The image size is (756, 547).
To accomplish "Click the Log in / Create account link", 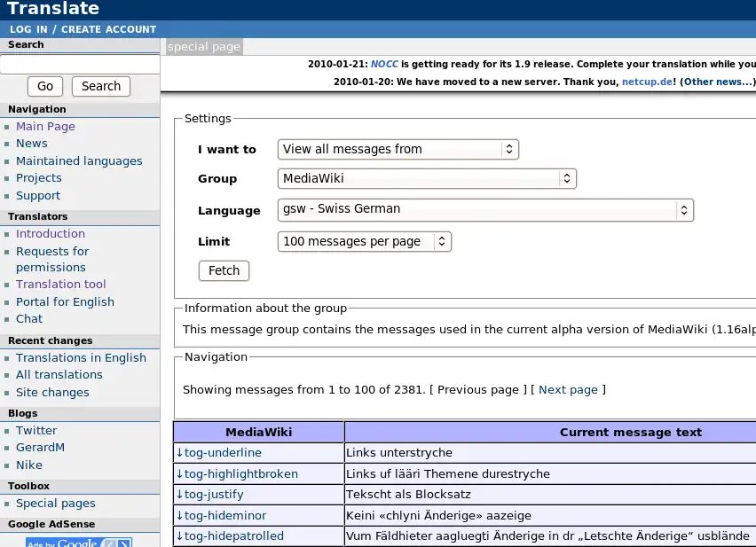I will [x=83, y=29].
